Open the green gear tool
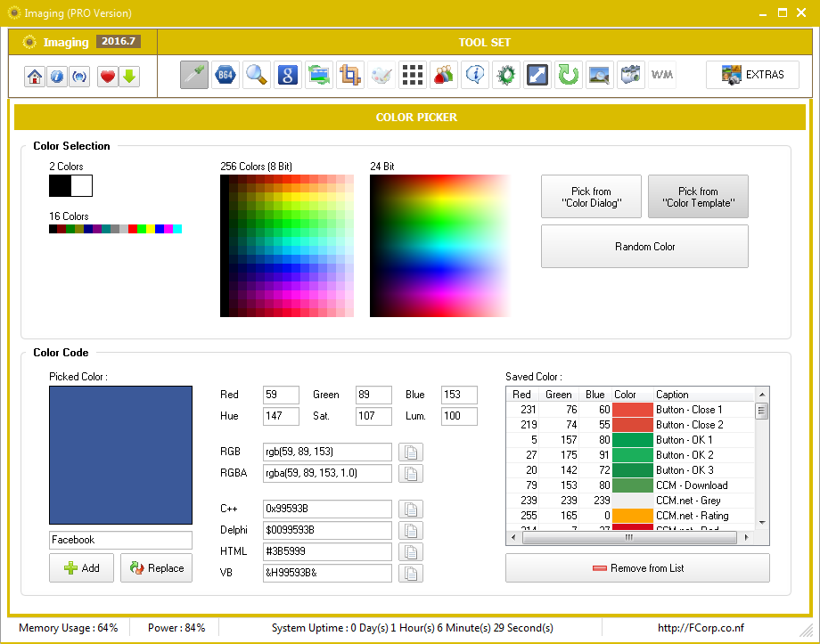This screenshot has width=820, height=644. pyautogui.click(x=506, y=75)
